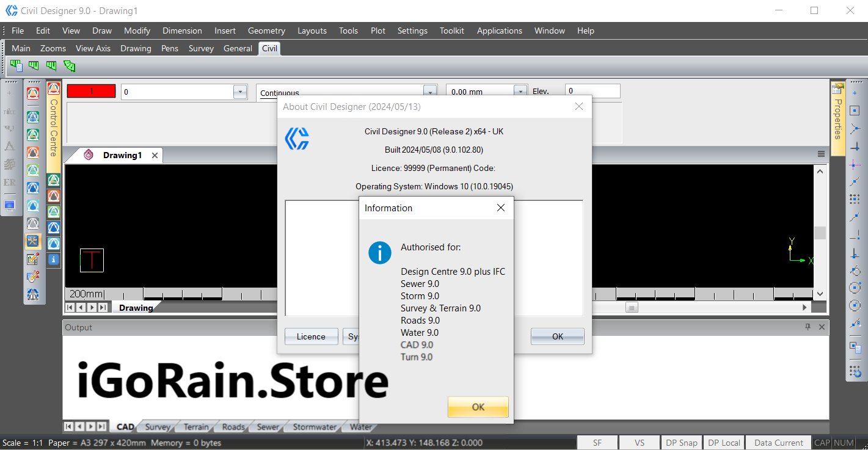868x450 pixels.
Task: Expand the Continuous line type dropdown
Action: click(430, 92)
